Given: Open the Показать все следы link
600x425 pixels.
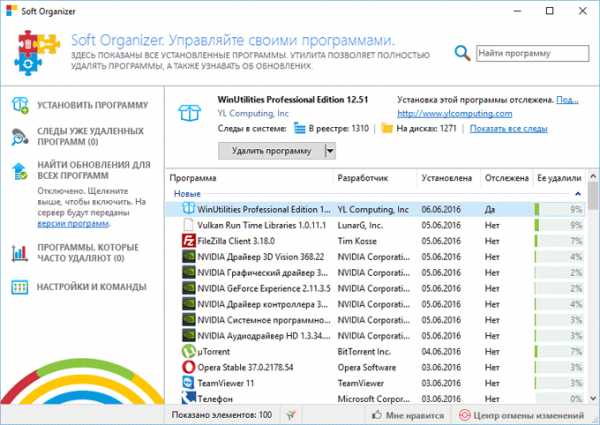Looking at the screenshot, I should pyautogui.click(x=509, y=129).
